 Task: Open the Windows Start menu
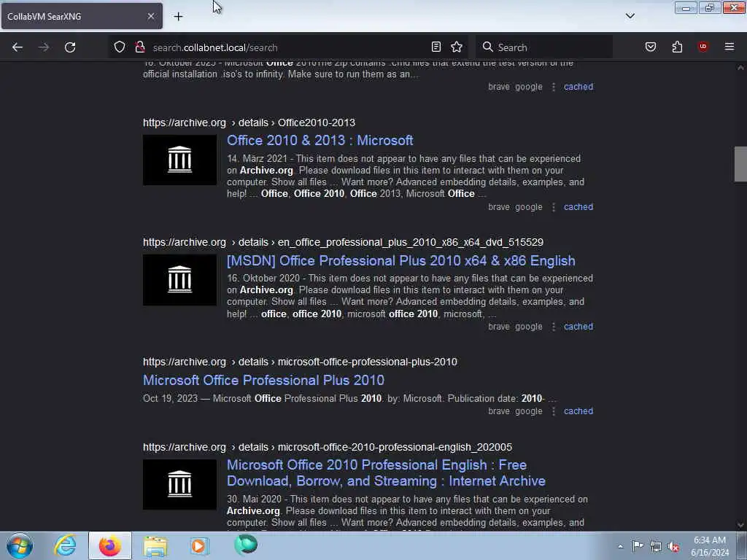19,545
